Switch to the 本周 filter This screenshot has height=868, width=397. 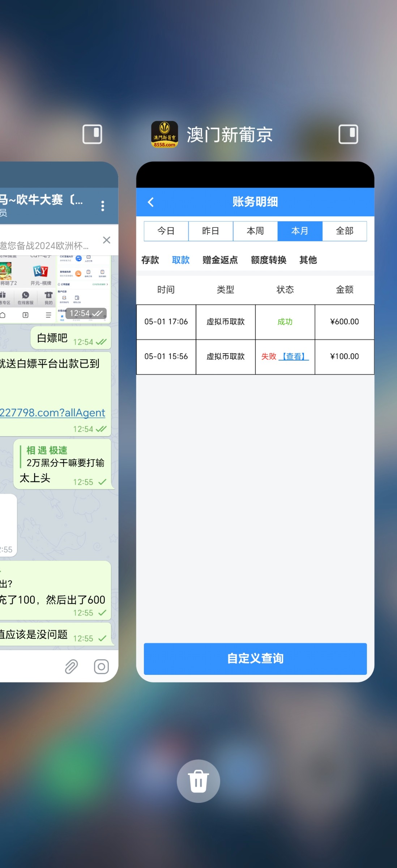click(255, 231)
